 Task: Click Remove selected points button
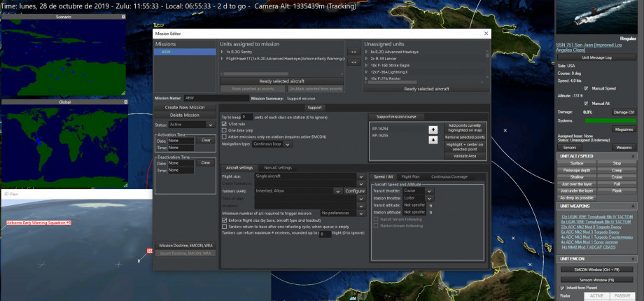465,137
